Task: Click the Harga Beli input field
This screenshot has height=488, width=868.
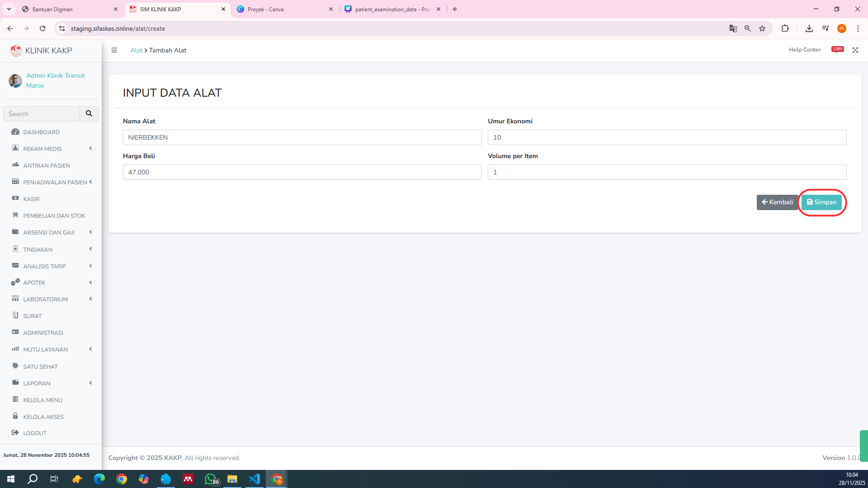Action: click(x=302, y=172)
